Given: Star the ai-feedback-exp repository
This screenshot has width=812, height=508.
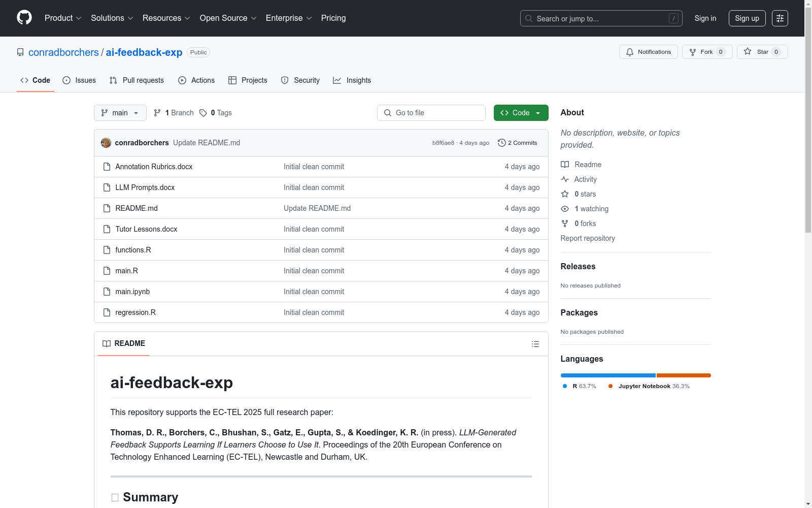Looking at the screenshot, I should point(762,52).
